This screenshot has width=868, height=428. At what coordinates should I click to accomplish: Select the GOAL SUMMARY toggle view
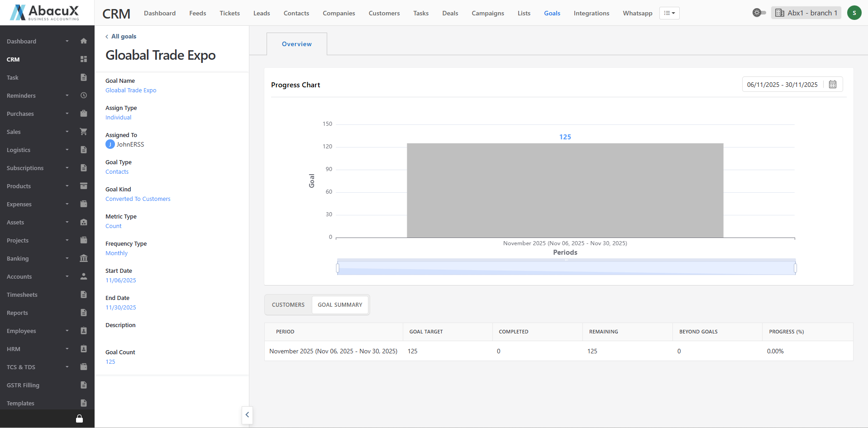point(340,305)
